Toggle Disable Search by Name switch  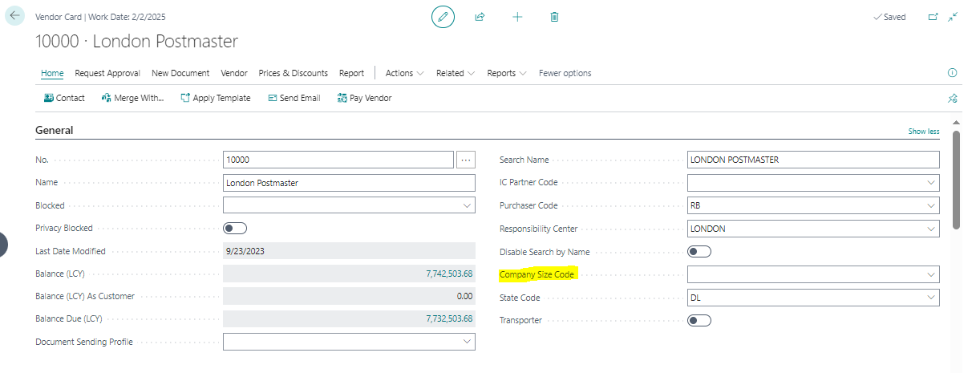coord(699,252)
